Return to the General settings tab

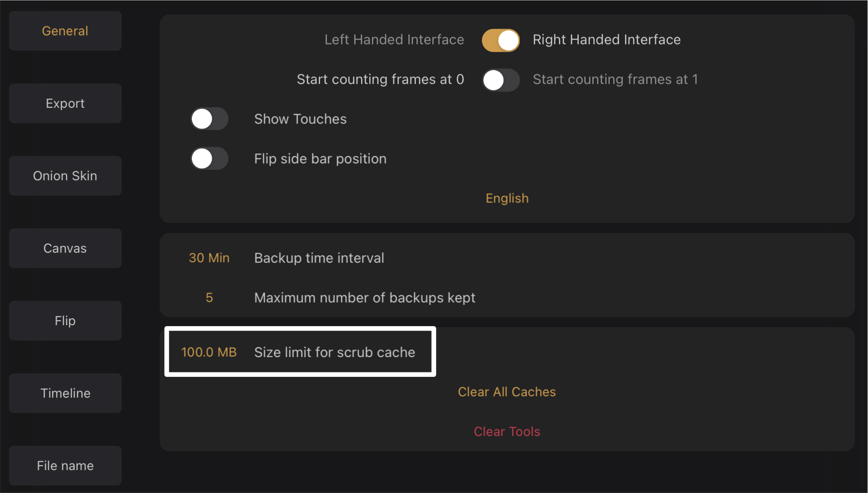coord(65,31)
